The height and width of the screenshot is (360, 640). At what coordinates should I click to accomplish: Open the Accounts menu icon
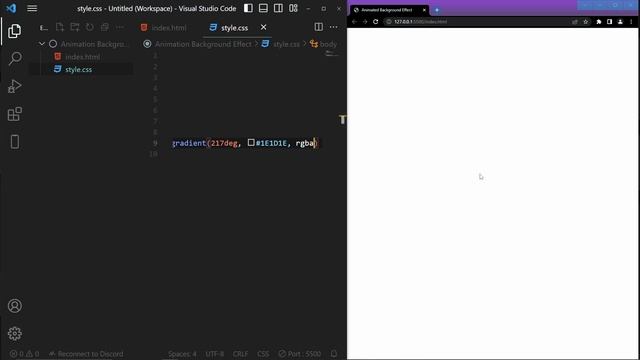pyautogui.click(x=15, y=306)
